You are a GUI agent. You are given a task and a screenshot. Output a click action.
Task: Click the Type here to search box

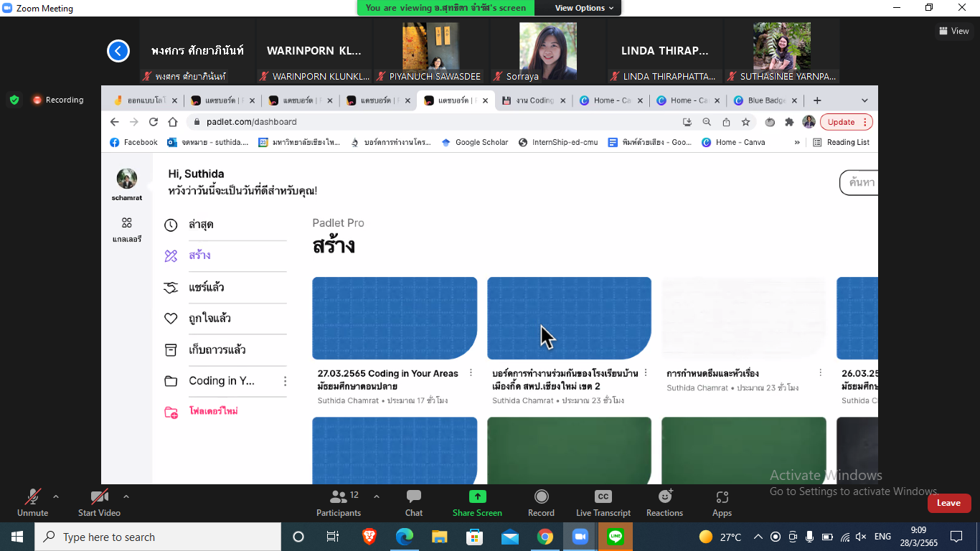[158, 537]
